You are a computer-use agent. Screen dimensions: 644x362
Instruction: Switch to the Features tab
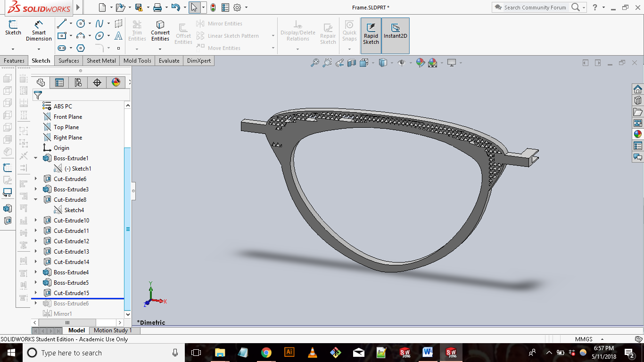[x=14, y=61]
